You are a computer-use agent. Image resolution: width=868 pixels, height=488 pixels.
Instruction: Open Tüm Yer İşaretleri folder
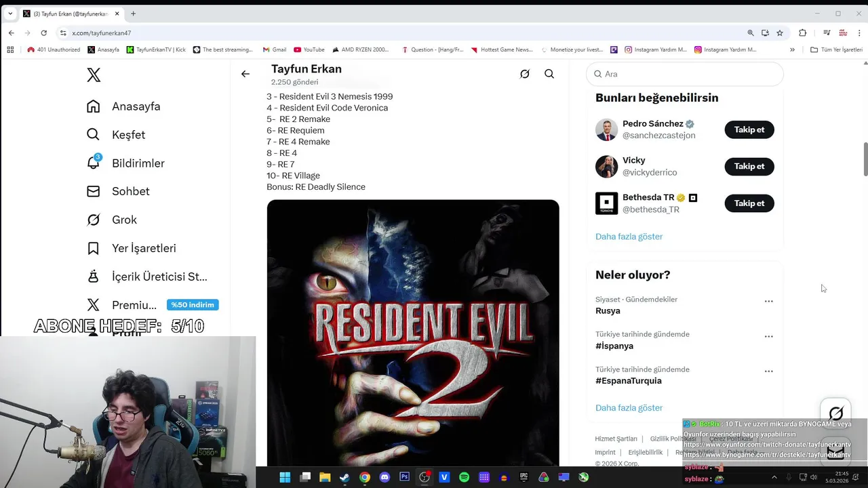tap(836, 49)
